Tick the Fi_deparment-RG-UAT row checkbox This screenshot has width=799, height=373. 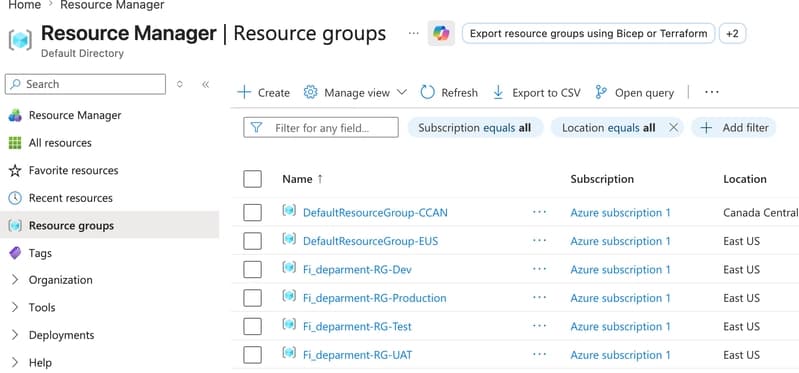tap(252, 355)
